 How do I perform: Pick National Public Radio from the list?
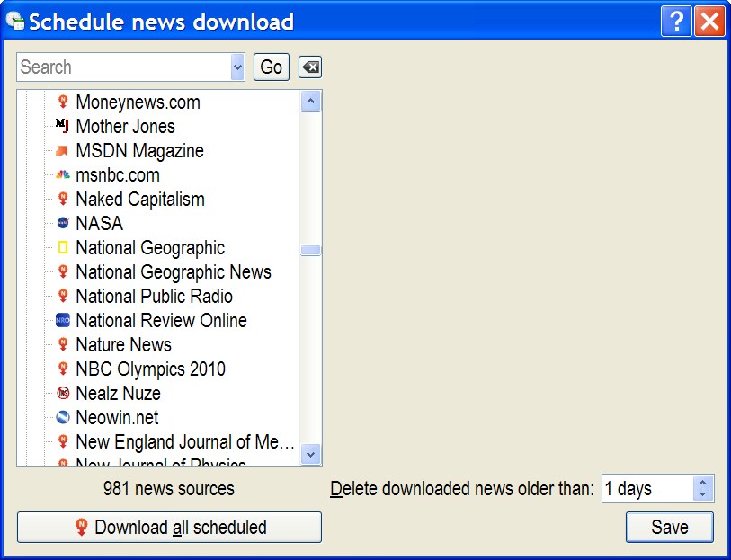[x=155, y=296]
